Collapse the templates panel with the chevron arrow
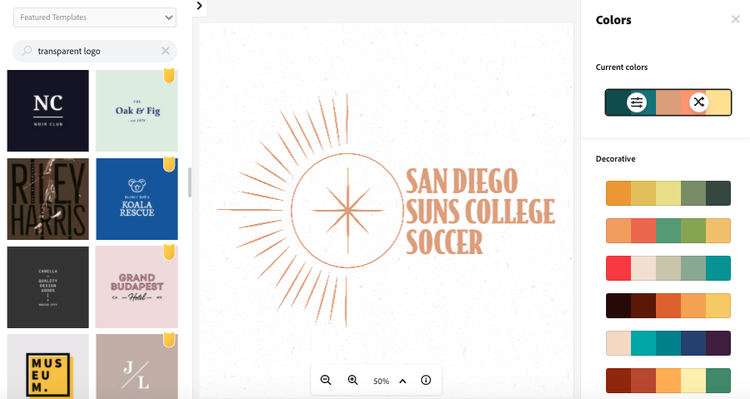 pos(199,6)
